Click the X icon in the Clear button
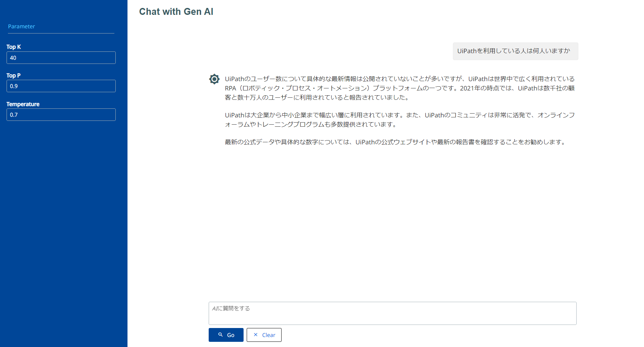This screenshot has height=347, width=644. coord(256,335)
